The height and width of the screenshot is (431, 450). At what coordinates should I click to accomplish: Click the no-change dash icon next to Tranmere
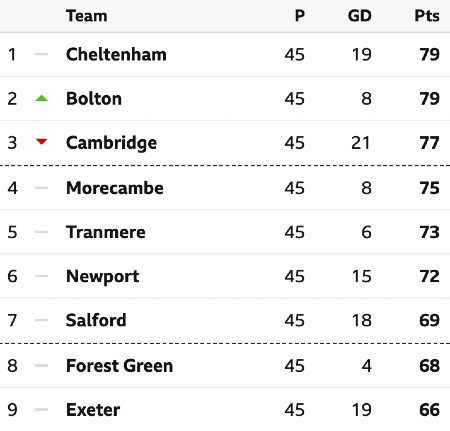(x=42, y=232)
